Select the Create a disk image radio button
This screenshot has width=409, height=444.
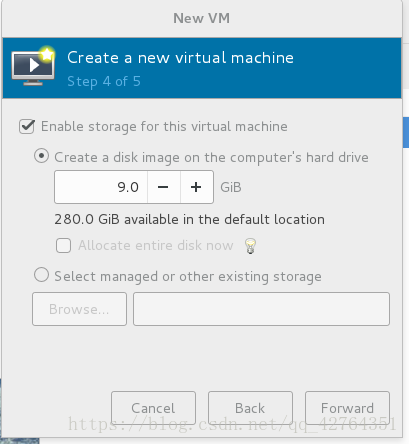pyautogui.click(x=41, y=156)
